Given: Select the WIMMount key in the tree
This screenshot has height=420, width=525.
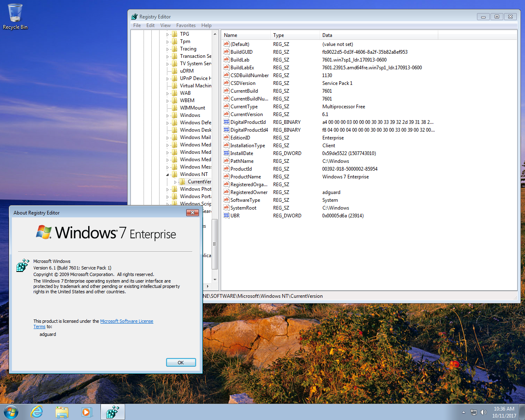Looking at the screenshot, I should [192, 108].
